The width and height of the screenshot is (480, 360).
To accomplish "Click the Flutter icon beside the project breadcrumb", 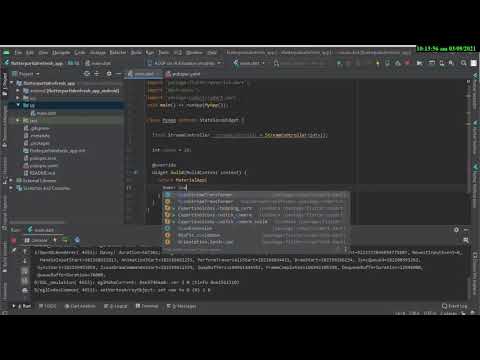I will (x=6, y=63).
